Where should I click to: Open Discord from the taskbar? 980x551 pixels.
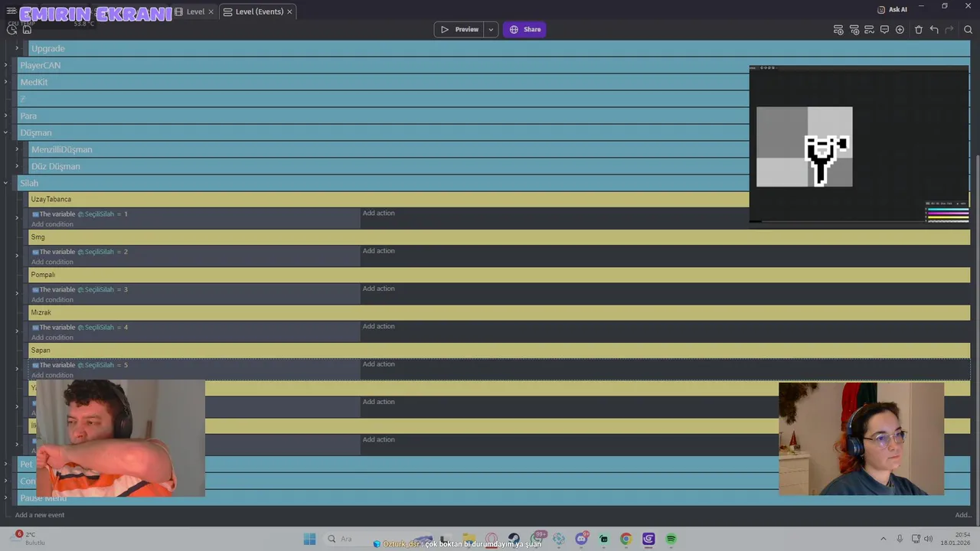581,539
